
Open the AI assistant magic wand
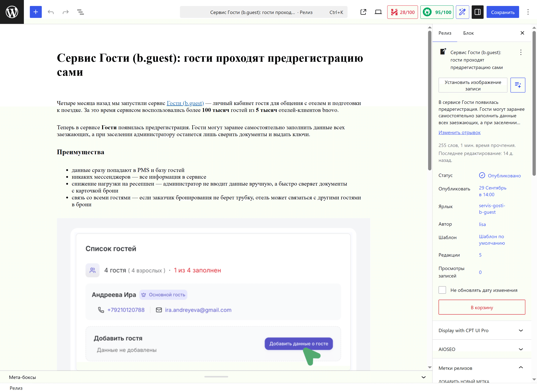(462, 12)
